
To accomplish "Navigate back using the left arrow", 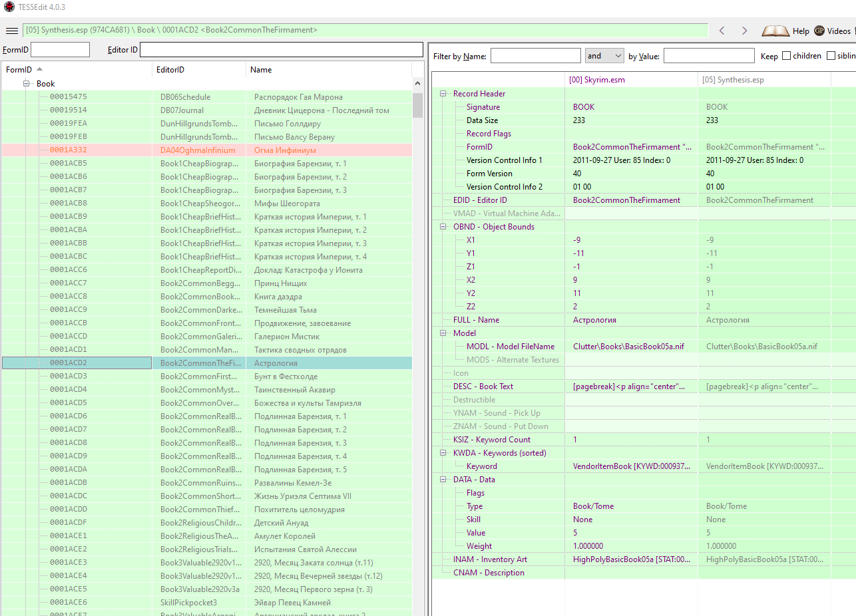I will (723, 30).
